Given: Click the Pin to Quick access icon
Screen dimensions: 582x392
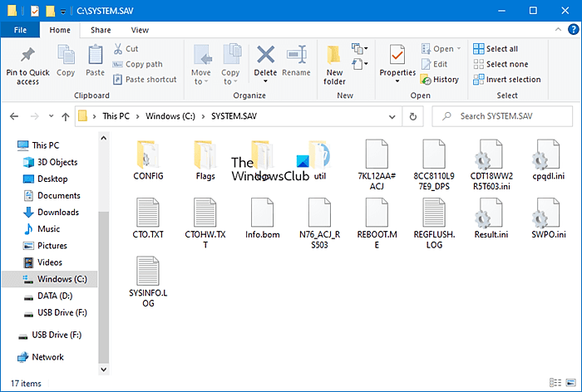Looking at the screenshot, I should point(27,55).
